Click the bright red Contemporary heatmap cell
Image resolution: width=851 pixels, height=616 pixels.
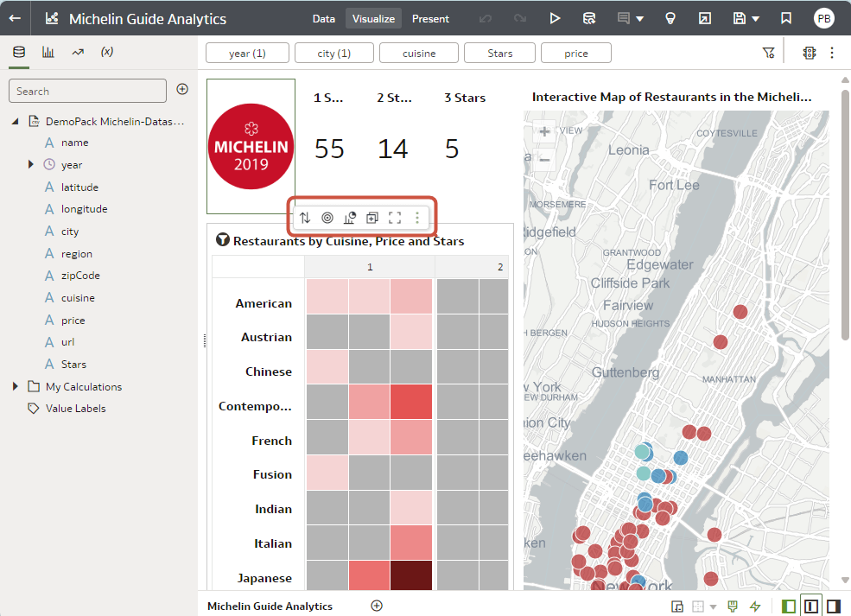point(411,402)
